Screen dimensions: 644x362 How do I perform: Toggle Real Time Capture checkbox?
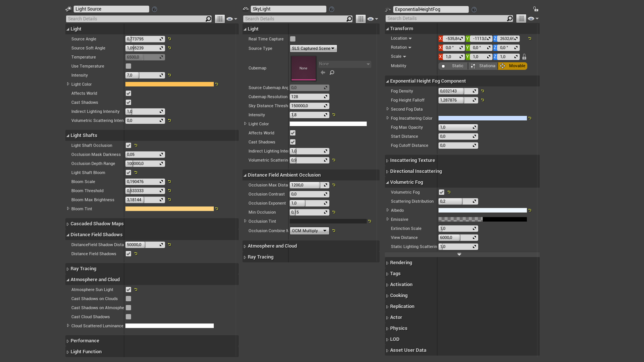(293, 39)
